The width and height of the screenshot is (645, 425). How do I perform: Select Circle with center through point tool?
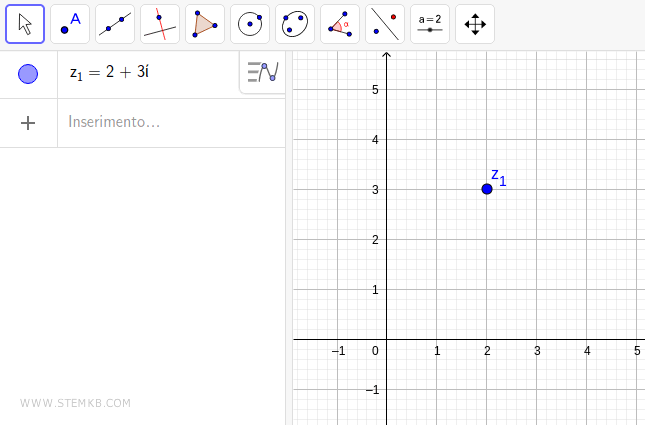tap(250, 24)
